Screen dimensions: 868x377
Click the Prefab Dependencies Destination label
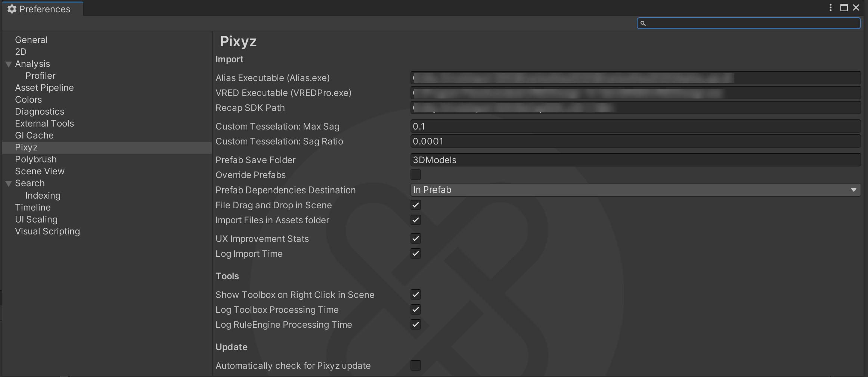(x=285, y=190)
